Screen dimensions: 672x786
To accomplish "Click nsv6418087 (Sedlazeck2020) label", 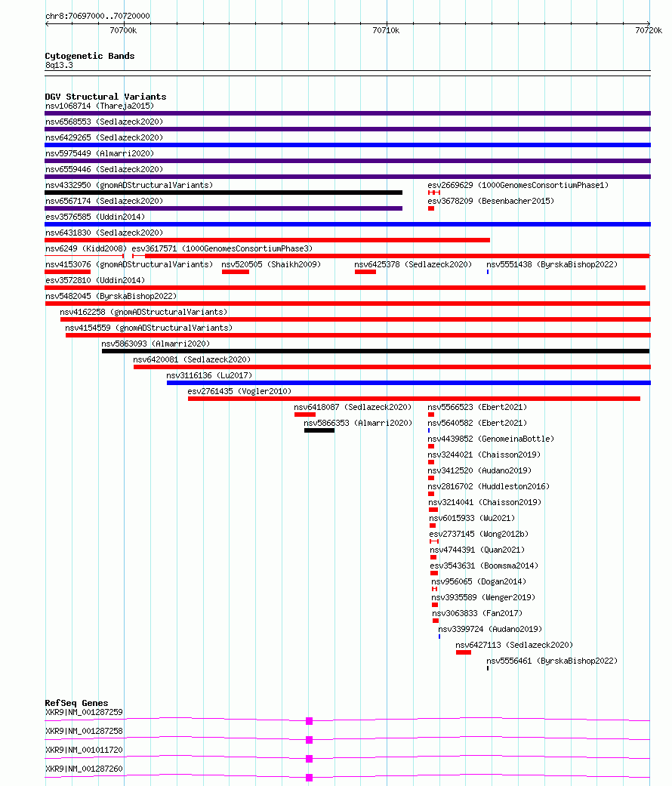I will pyautogui.click(x=353, y=408).
